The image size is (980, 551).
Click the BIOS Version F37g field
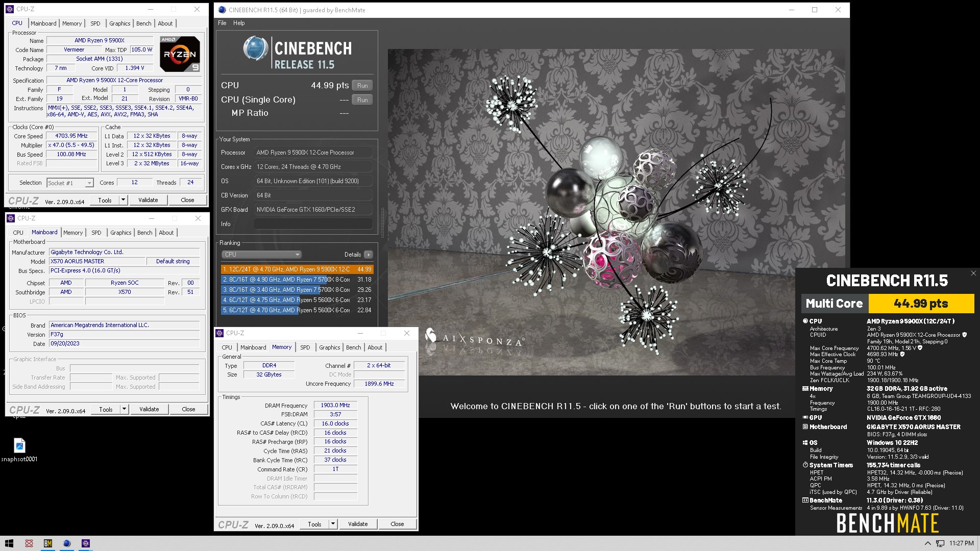pos(124,335)
